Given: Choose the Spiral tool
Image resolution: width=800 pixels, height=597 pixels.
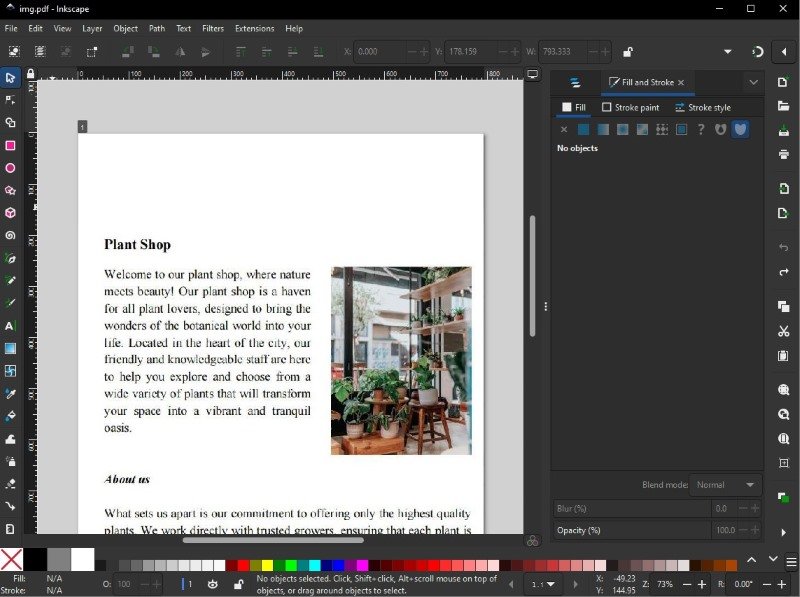Looking at the screenshot, I should pos(10,236).
